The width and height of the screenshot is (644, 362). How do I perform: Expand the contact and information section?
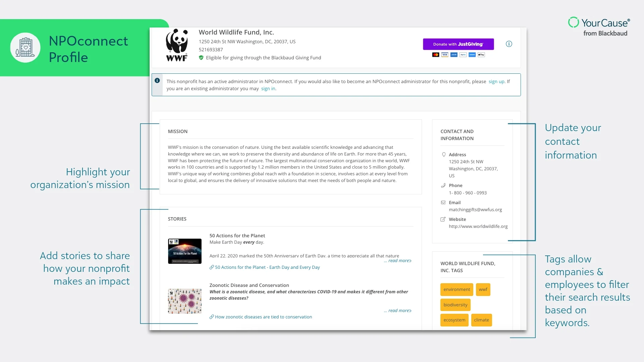click(x=458, y=135)
